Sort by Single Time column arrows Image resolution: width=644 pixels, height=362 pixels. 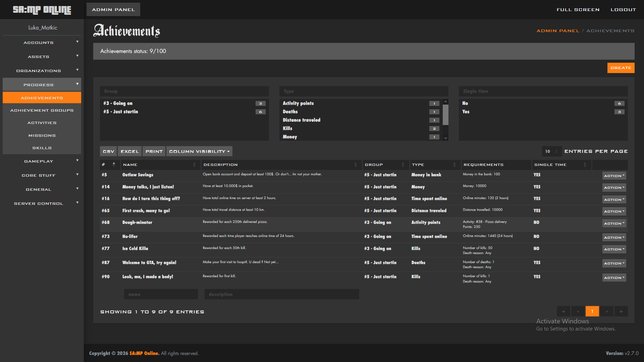click(x=585, y=165)
